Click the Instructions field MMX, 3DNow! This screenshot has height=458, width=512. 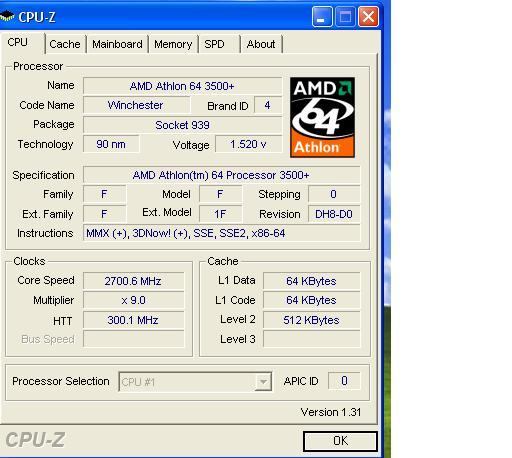tap(221, 233)
